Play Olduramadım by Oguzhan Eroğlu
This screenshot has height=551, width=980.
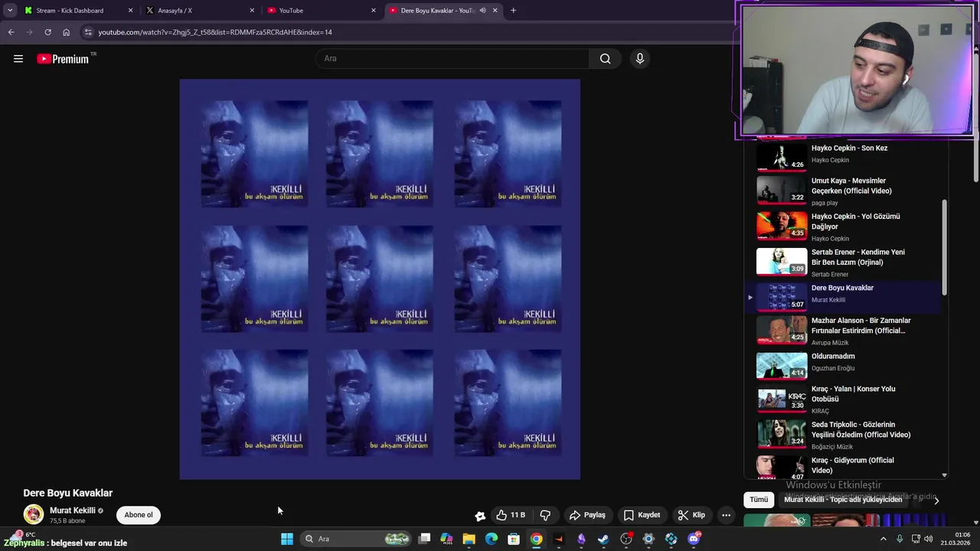click(842, 366)
